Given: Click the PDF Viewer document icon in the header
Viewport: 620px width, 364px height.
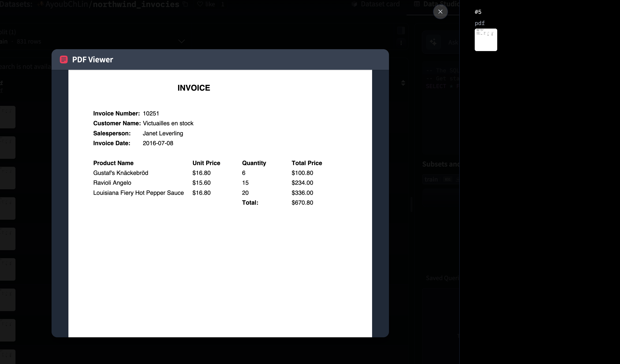Looking at the screenshot, I should (63, 59).
